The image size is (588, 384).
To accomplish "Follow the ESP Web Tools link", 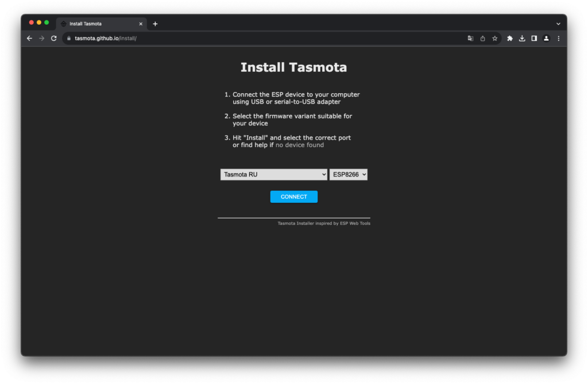I will click(x=355, y=224).
